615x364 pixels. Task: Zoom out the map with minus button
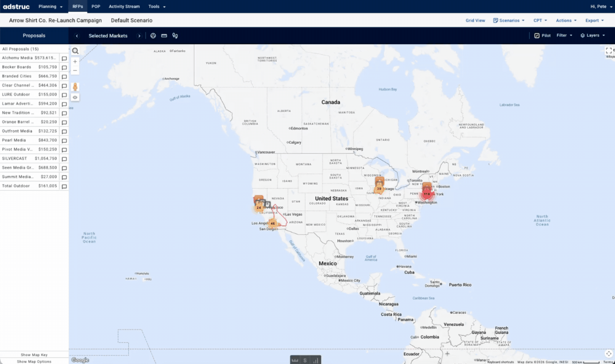(x=75, y=70)
